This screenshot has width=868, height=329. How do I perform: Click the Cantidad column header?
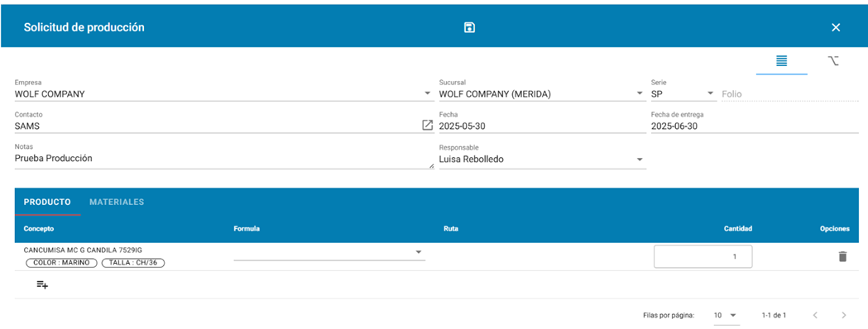pos(738,228)
